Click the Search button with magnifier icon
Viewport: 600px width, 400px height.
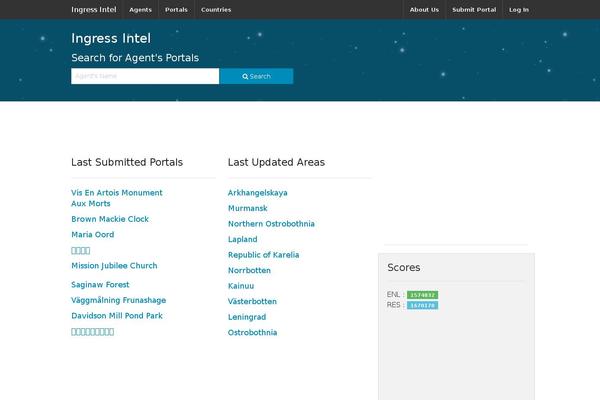[x=256, y=76]
